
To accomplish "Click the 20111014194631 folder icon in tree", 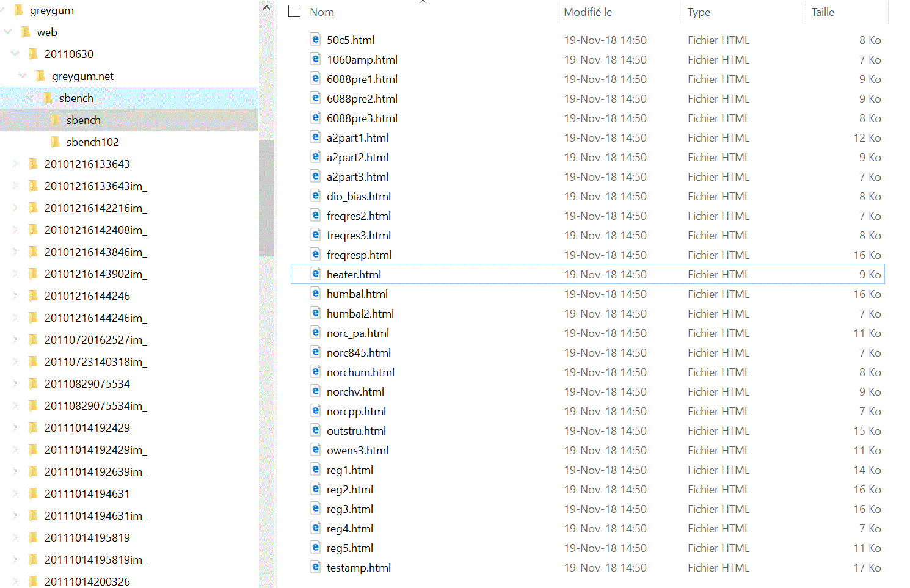I will click(x=34, y=493).
